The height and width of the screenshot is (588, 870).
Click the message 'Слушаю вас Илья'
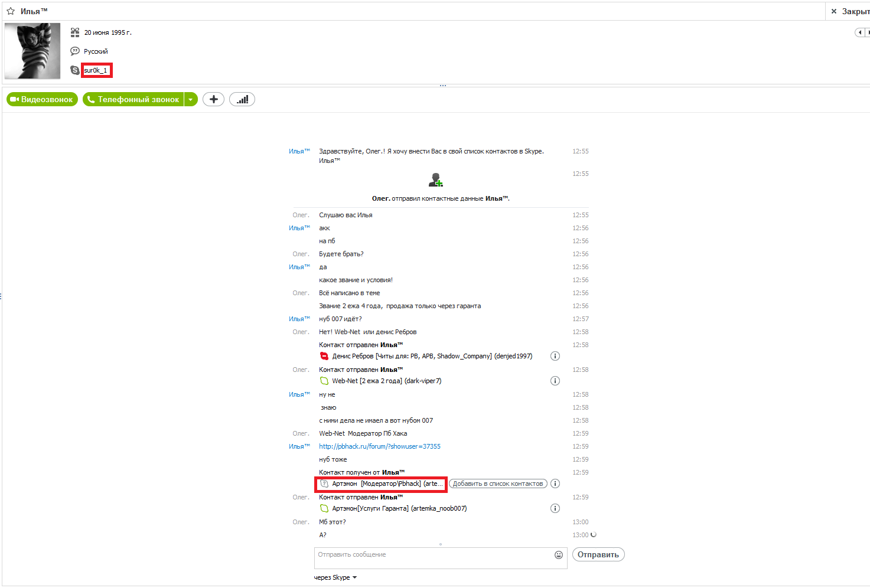tap(346, 215)
